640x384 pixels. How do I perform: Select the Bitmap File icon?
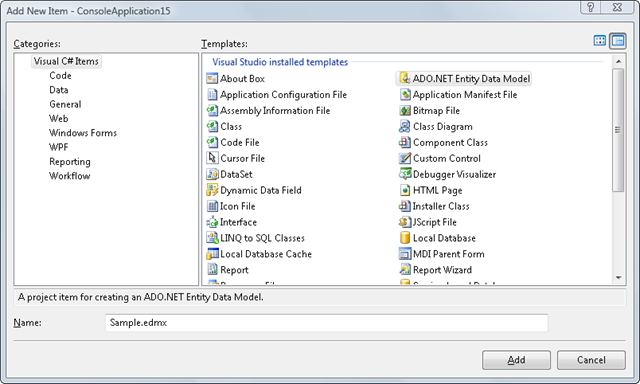click(x=404, y=110)
